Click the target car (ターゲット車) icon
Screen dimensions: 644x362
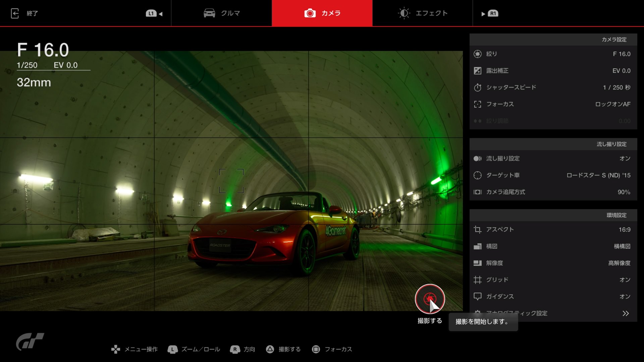(x=478, y=175)
